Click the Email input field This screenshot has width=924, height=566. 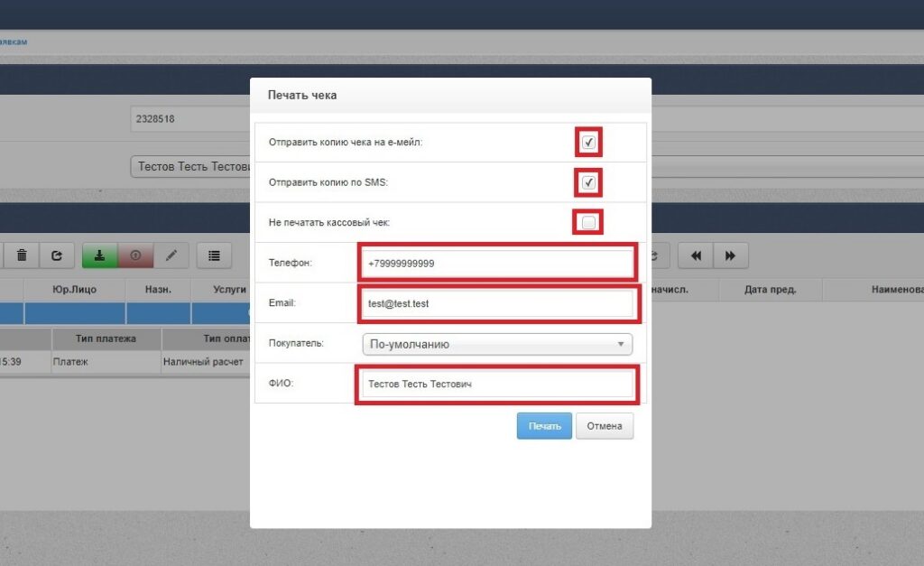pos(497,303)
